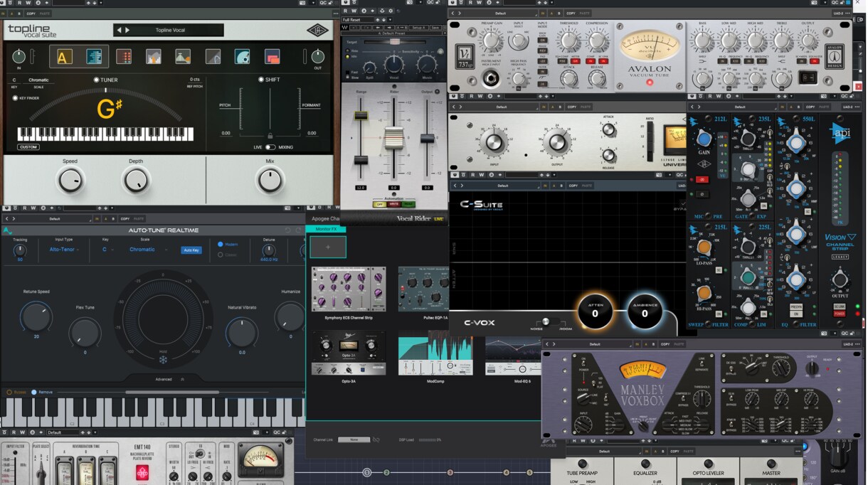
Task: Add a plugin with the Monitor FX plus slot
Action: click(328, 247)
